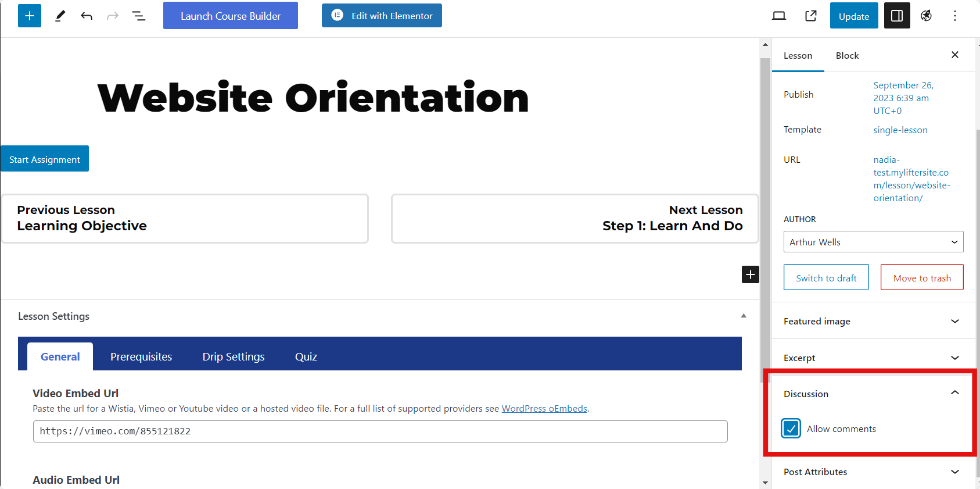Expand the Excerpt panel
This screenshot has height=489, width=980.
click(873, 358)
